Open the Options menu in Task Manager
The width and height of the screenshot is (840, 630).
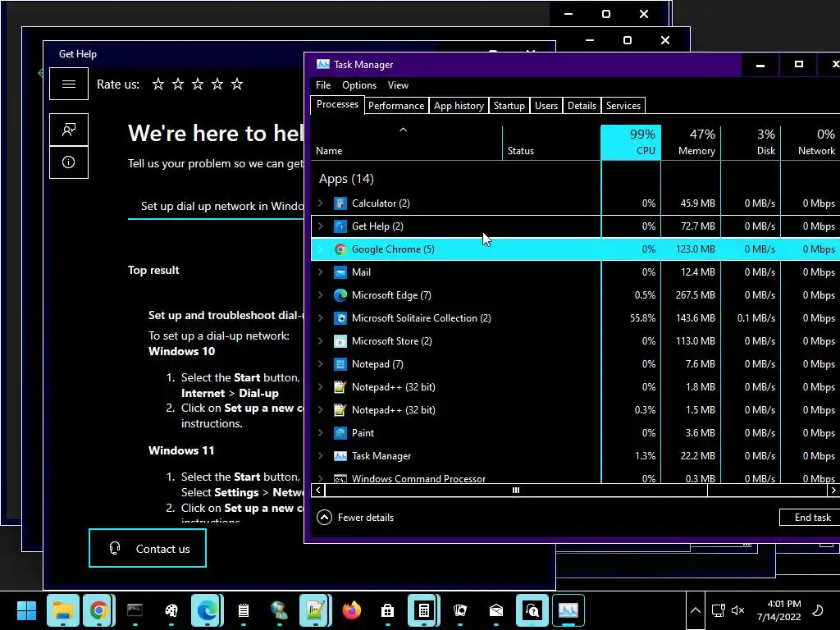pos(359,85)
